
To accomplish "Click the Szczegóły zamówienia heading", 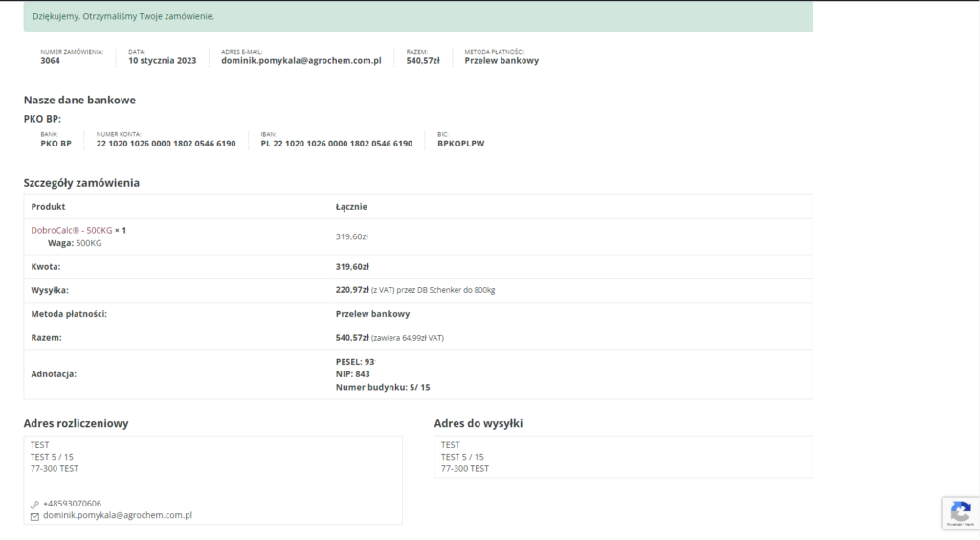I will [x=82, y=183].
